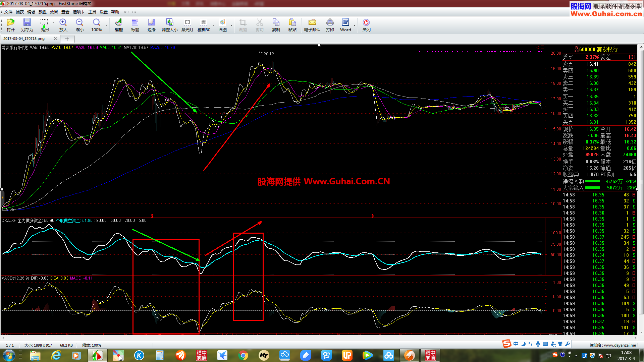The width and height of the screenshot is (644, 362).
Task: Open the 编辑 menu in menu bar
Action: click(31, 12)
